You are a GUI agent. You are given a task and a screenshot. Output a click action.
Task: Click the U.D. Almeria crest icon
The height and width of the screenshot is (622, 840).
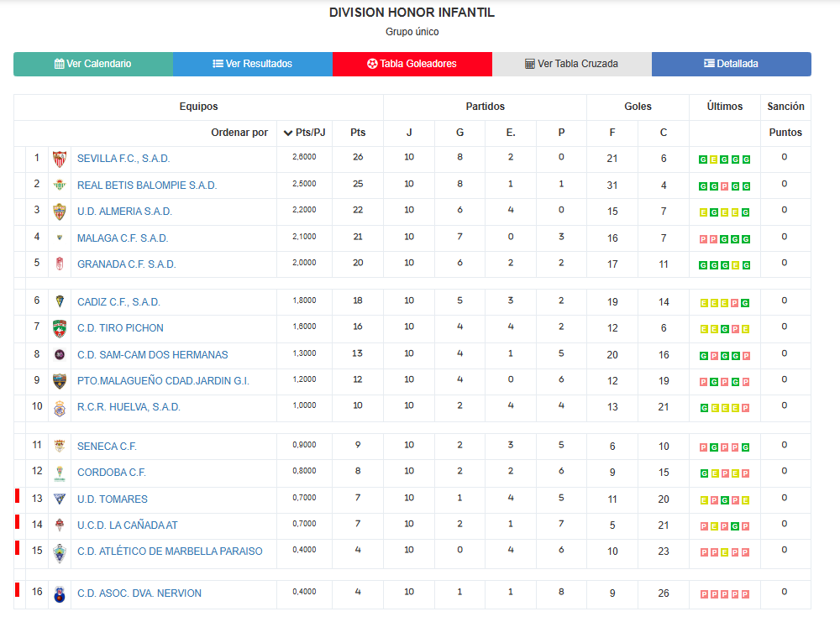pos(60,212)
